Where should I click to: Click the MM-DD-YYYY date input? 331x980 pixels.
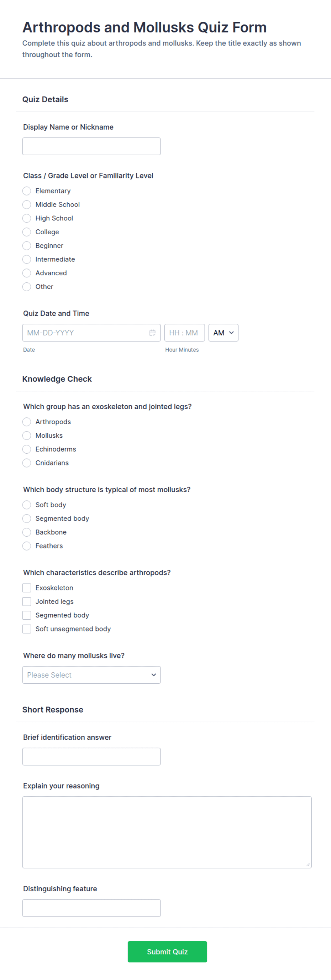pyautogui.click(x=91, y=333)
